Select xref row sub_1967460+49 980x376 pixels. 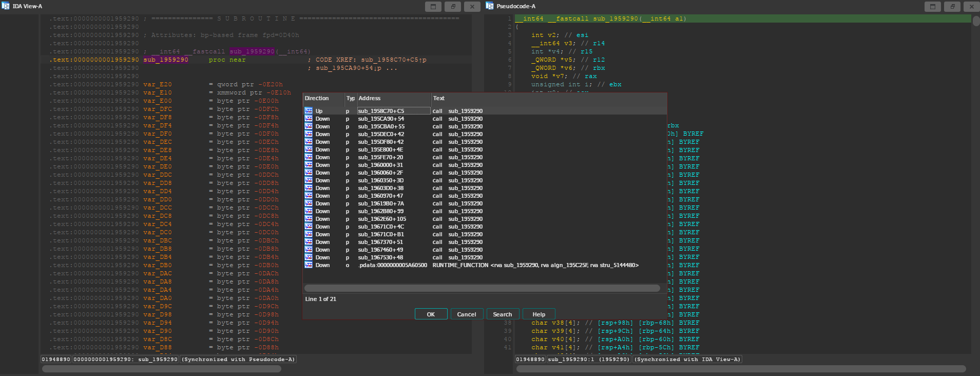(485, 250)
